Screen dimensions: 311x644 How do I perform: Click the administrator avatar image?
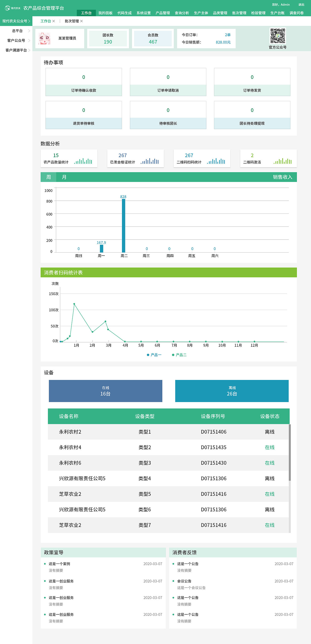click(44, 38)
